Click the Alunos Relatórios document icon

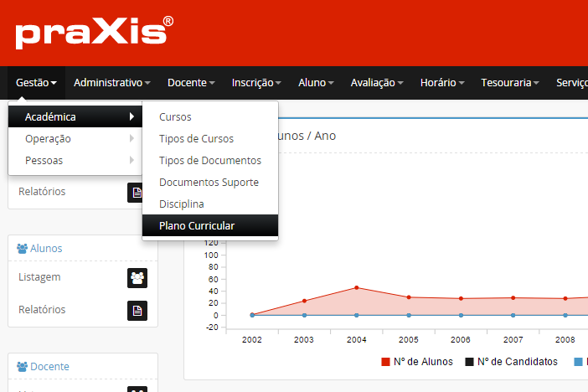coord(137,310)
